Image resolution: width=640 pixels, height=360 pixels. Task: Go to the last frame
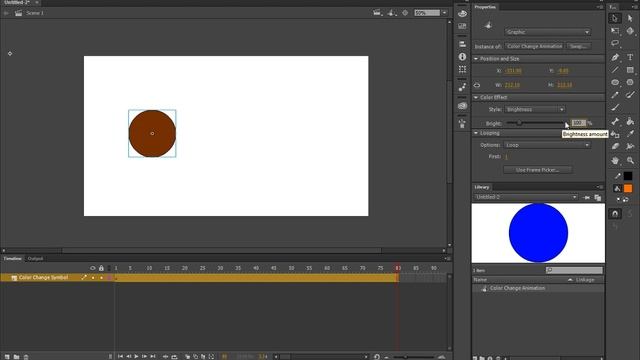(153, 357)
